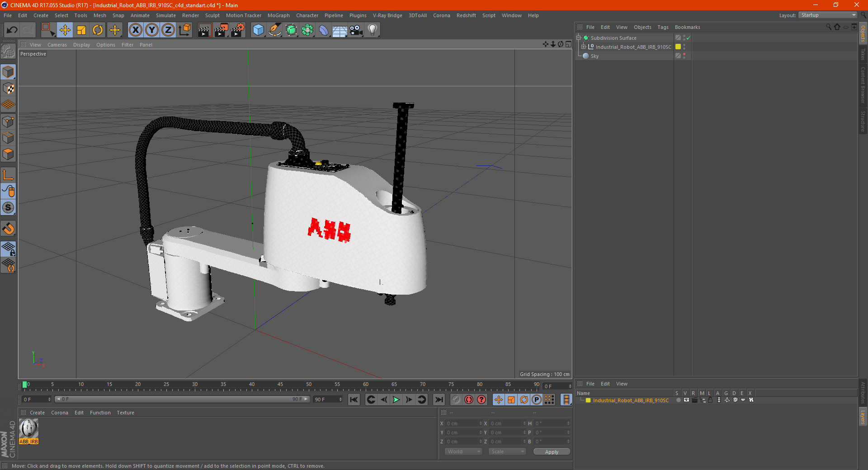
Task: Toggle Snap S icon
Action: [8, 207]
